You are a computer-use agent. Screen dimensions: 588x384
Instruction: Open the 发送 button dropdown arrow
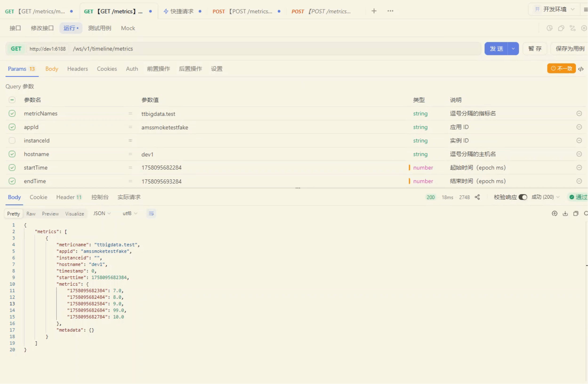coord(513,49)
